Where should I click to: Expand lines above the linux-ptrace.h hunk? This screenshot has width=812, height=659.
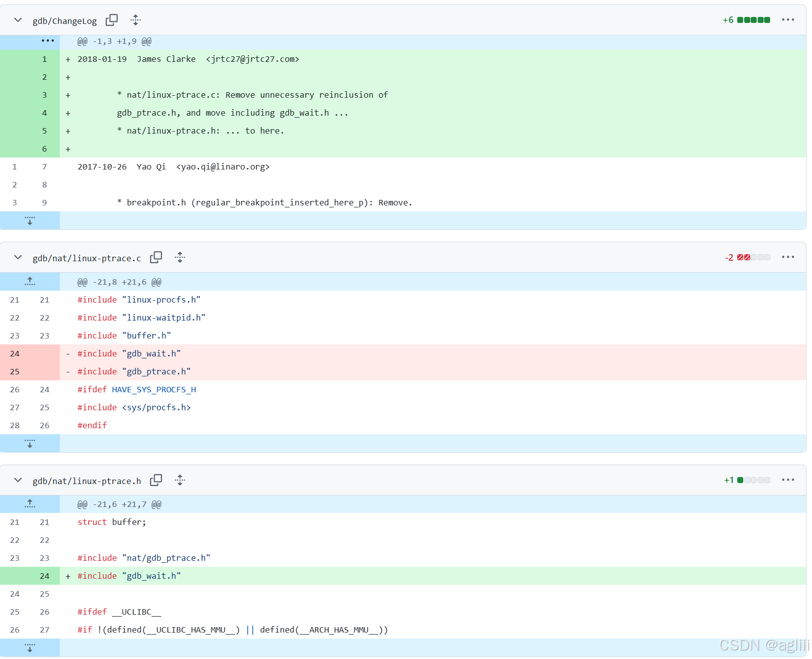click(30, 504)
